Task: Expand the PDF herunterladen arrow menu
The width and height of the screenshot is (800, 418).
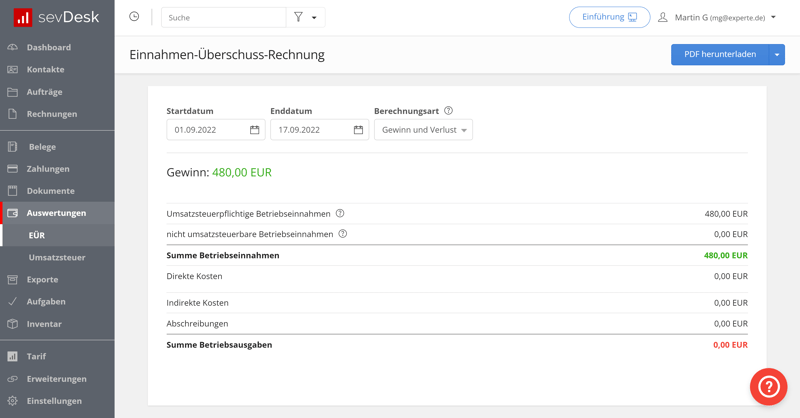Action: (777, 55)
